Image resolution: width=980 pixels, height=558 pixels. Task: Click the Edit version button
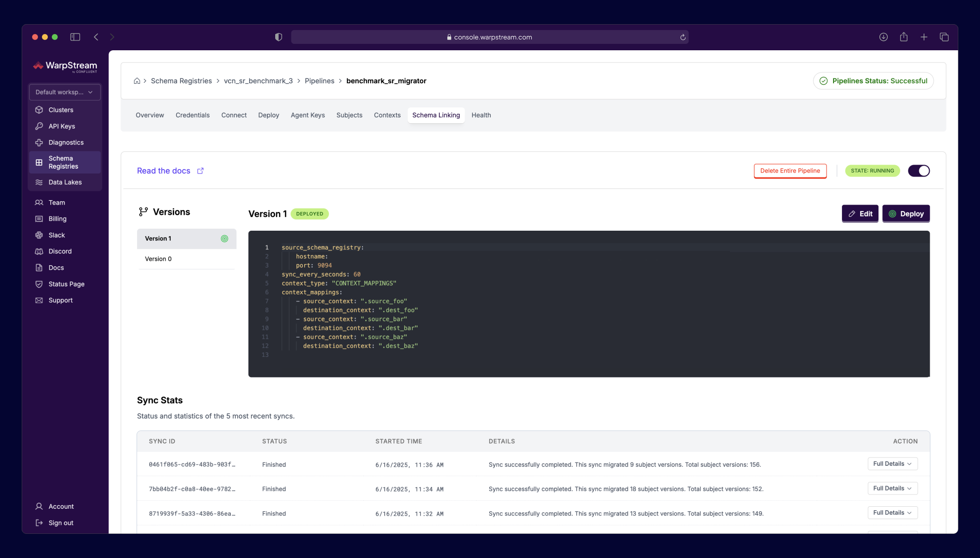[860, 214]
